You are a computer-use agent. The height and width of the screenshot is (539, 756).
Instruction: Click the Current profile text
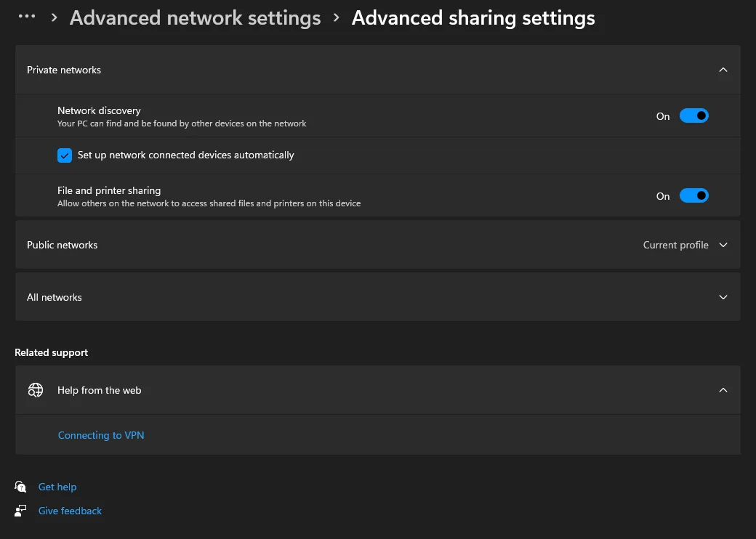click(x=675, y=245)
